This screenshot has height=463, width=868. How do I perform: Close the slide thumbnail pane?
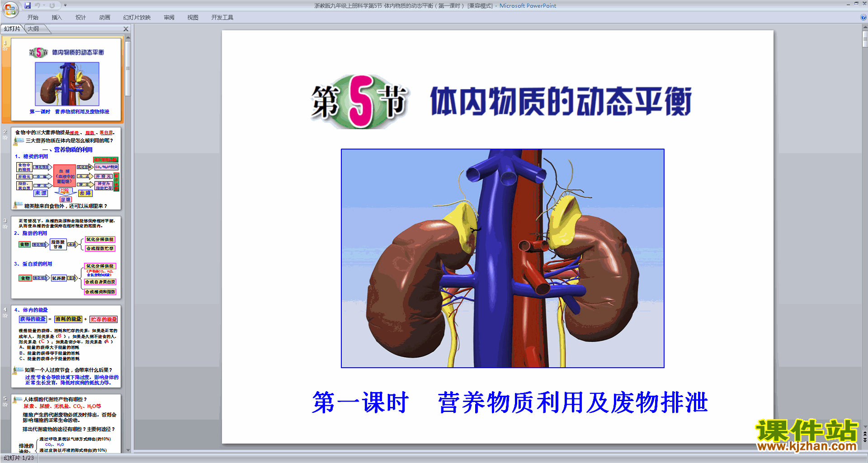click(x=126, y=29)
